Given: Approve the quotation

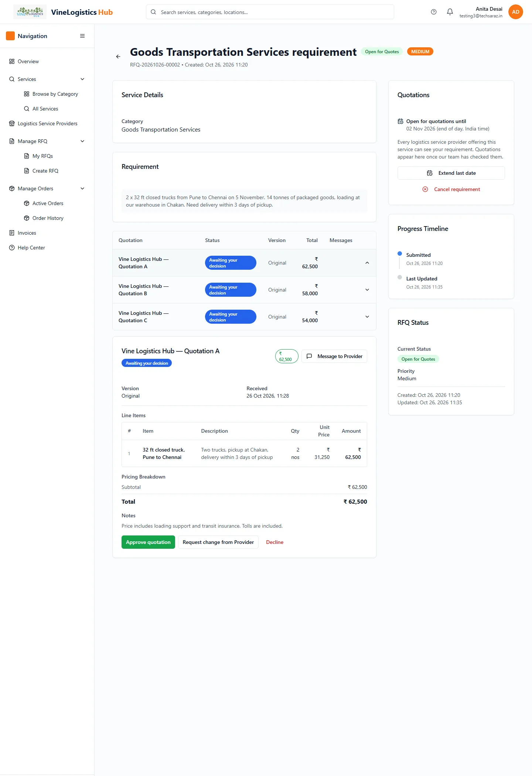Looking at the screenshot, I should (148, 542).
